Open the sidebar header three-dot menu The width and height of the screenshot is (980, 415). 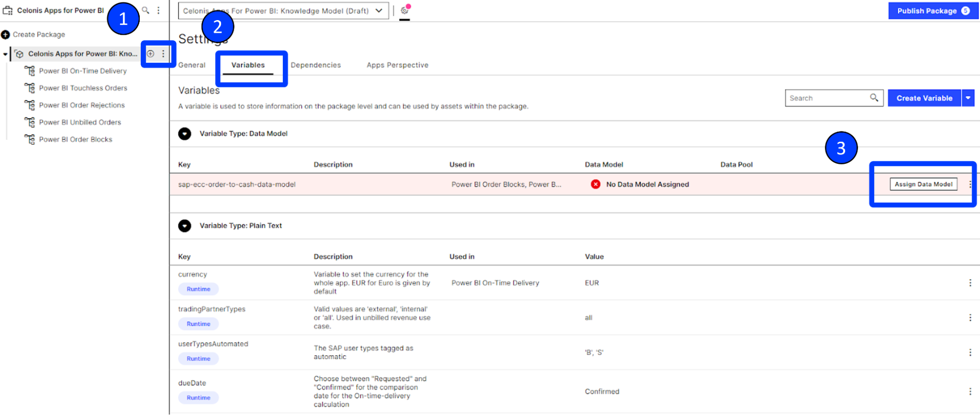coord(158,10)
